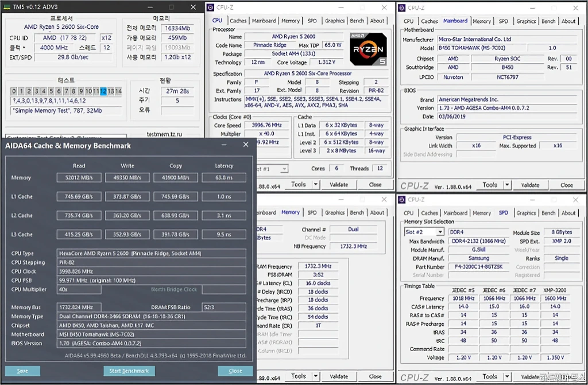Open the Slot #2 memory slot dropdown
The height and width of the screenshot is (385, 588).
pos(440,232)
